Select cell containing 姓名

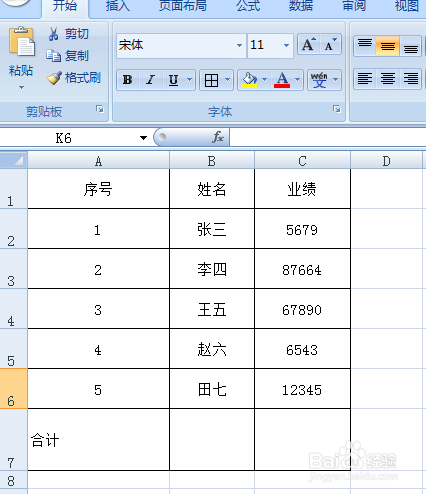(212, 189)
